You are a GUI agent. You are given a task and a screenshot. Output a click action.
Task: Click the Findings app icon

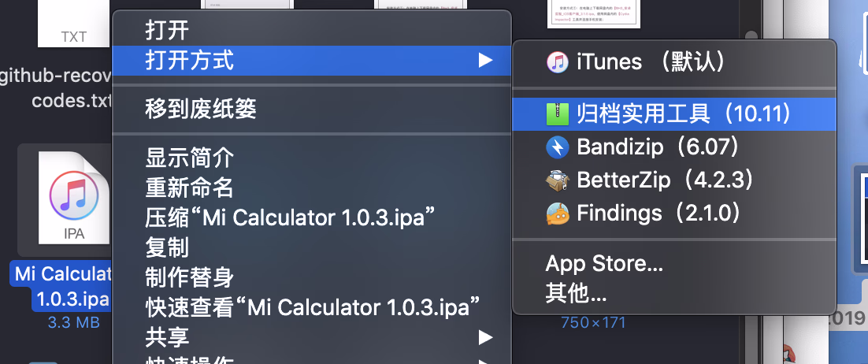click(x=557, y=214)
